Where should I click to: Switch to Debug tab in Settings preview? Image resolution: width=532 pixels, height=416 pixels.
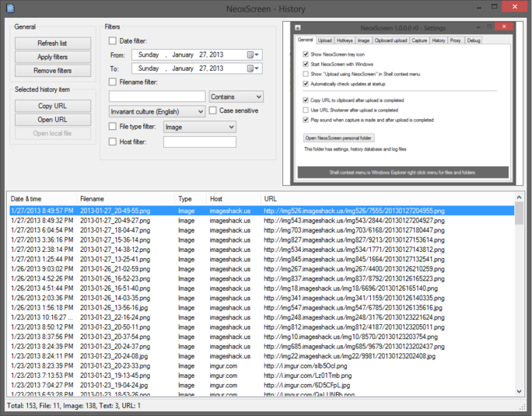tap(474, 40)
